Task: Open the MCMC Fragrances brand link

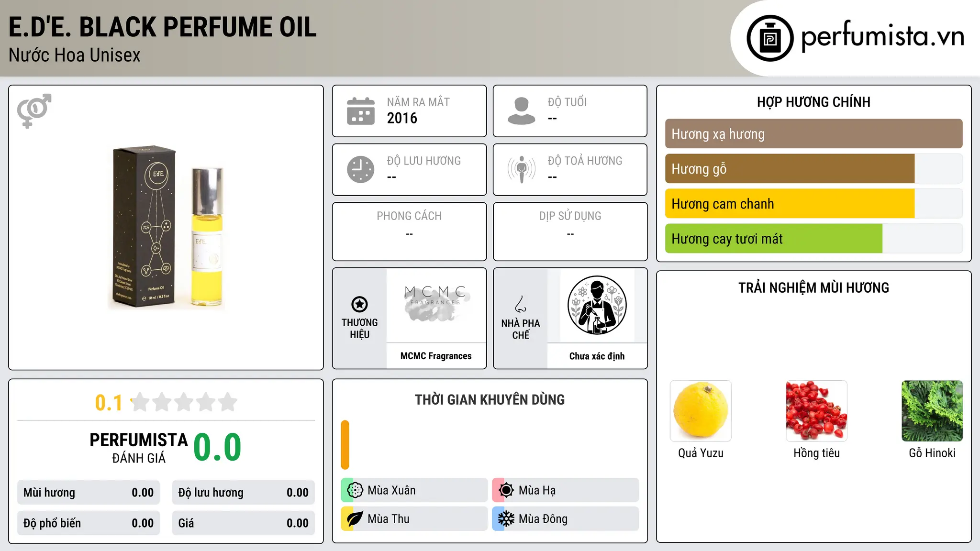Action: pos(436,356)
